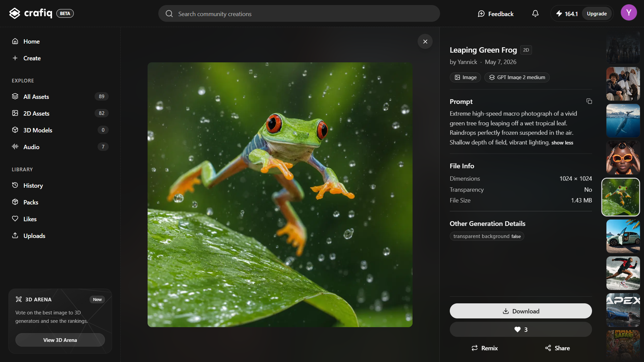Screen dimensions: 644x362
Task: Open Uploads library item
Action: pyautogui.click(x=60, y=236)
